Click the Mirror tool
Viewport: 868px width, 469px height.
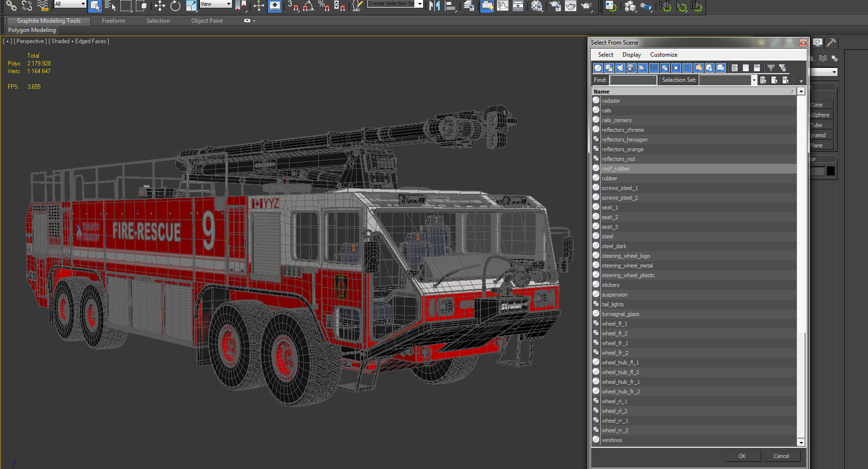click(x=435, y=6)
